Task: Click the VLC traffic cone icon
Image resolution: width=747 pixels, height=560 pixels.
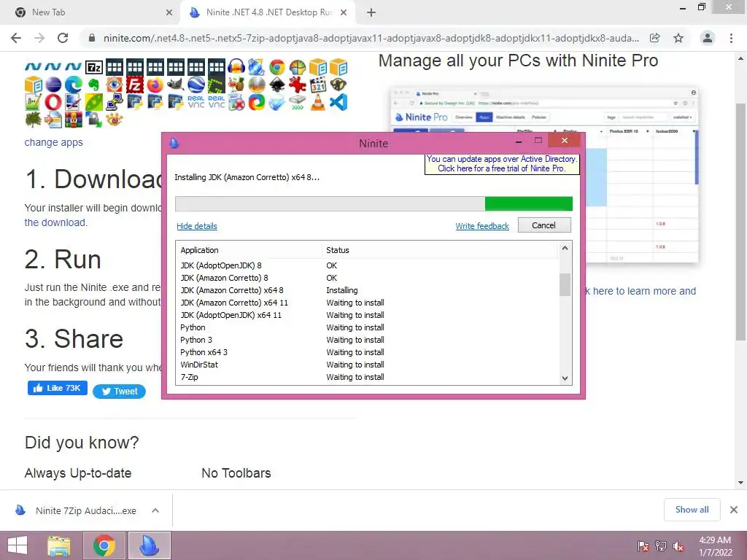Action: click(x=318, y=102)
